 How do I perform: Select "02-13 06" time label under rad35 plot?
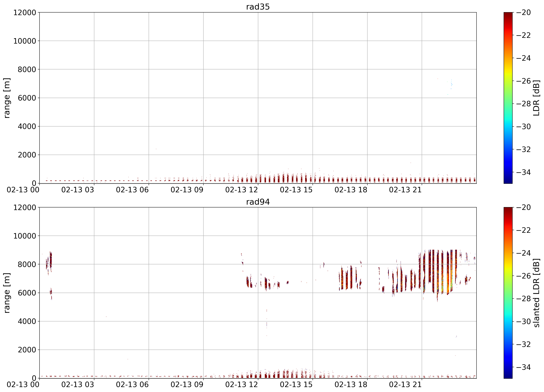pyautogui.click(x=132, y=190)
